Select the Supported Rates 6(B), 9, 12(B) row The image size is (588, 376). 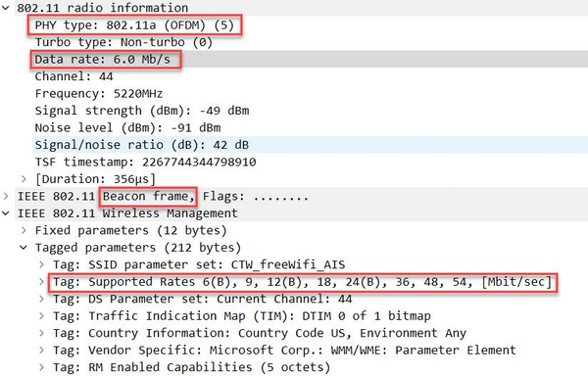(x=302, y=282)
